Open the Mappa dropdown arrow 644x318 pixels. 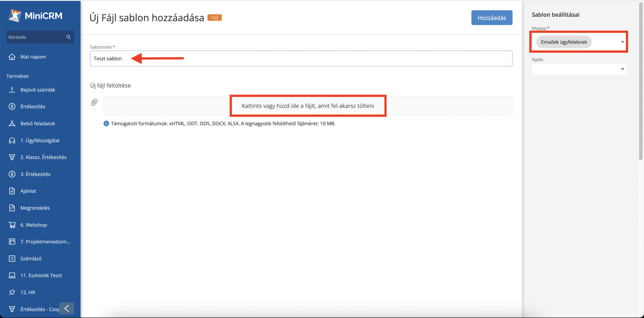pos(622,42)
